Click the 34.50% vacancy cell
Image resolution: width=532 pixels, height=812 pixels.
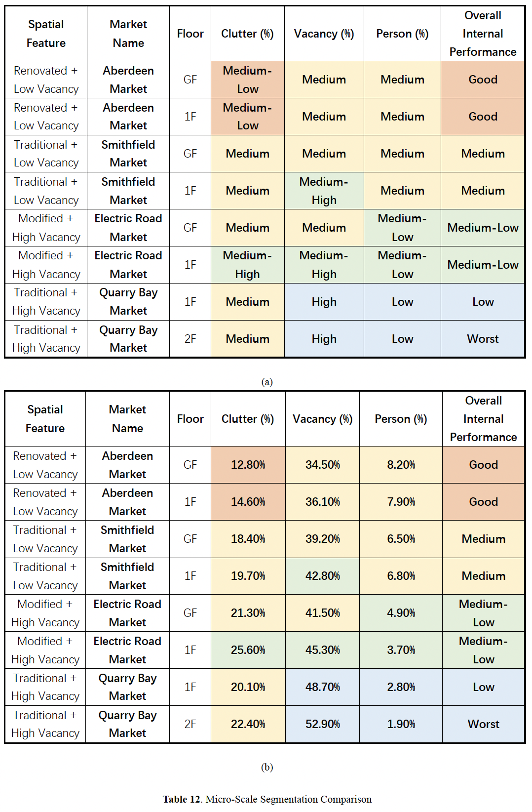coord(323,465)
